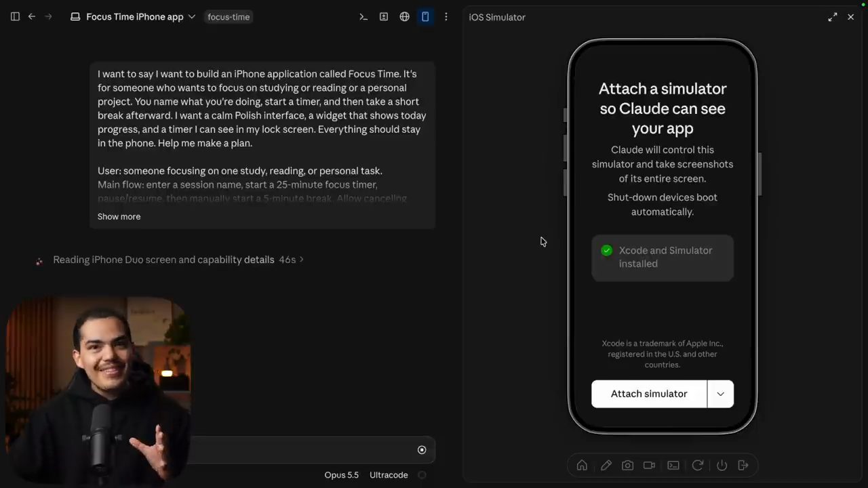868x488 pixels.
Task: Open the Opus 5.5 model selector
Action: coord(342,475)
